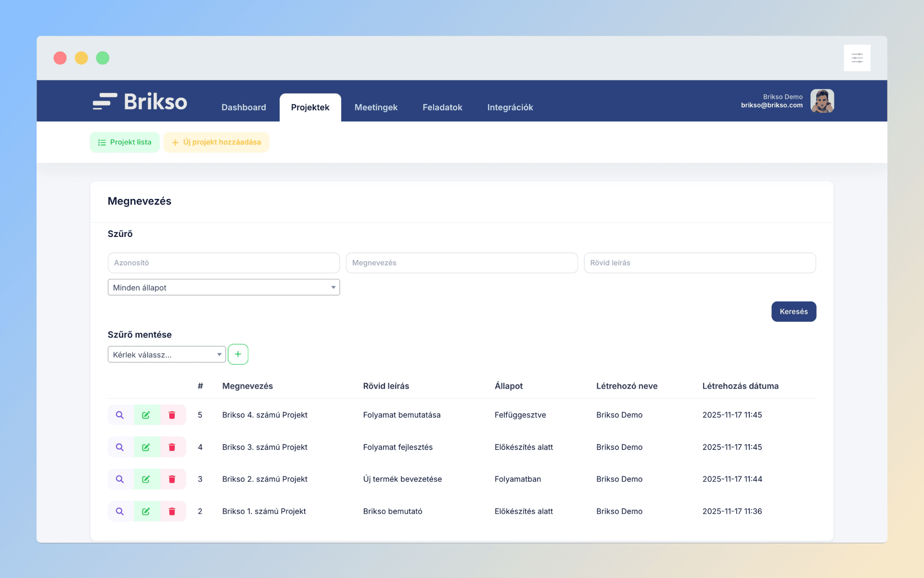Click Új projekt hozzáadása button

(x=217, y=142)
